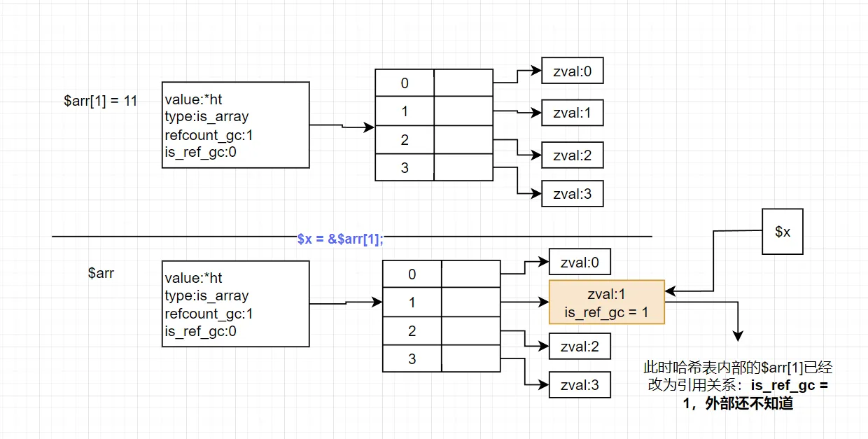The height and width of the screenshot is (439, 868).
Task: Select the orange zval:1 is_ref_gc box
Action: pyautogui.click(x=606, y=302)
